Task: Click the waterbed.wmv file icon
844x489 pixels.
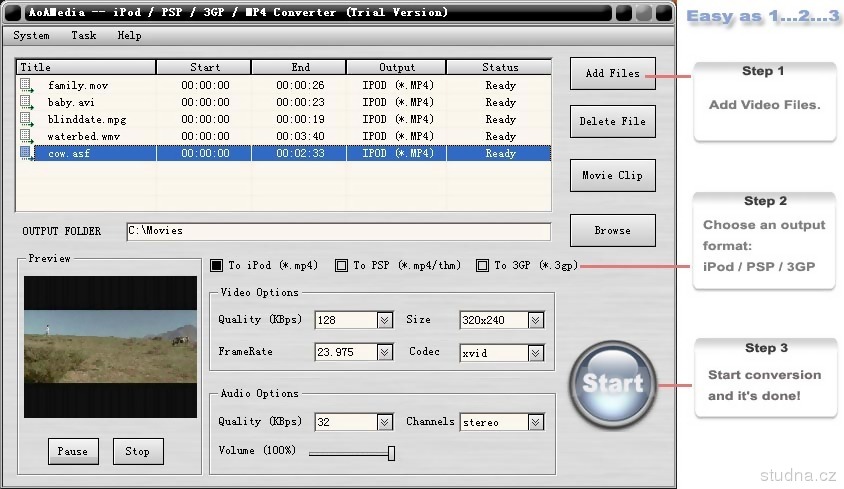Action: point(26,137)
